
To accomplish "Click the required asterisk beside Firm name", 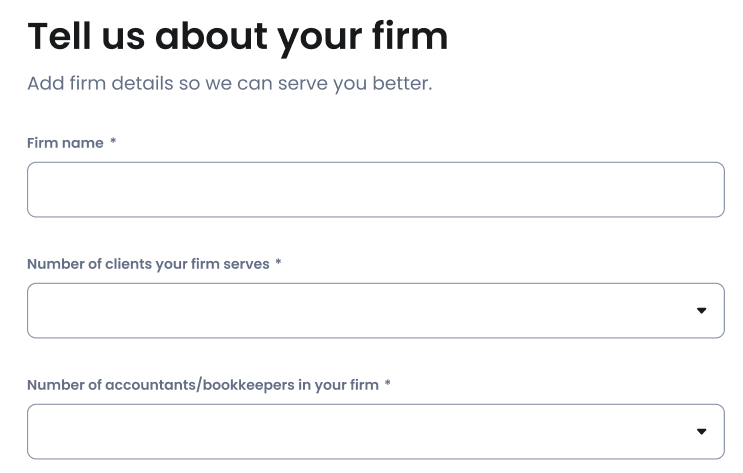I will pos(114,143).
